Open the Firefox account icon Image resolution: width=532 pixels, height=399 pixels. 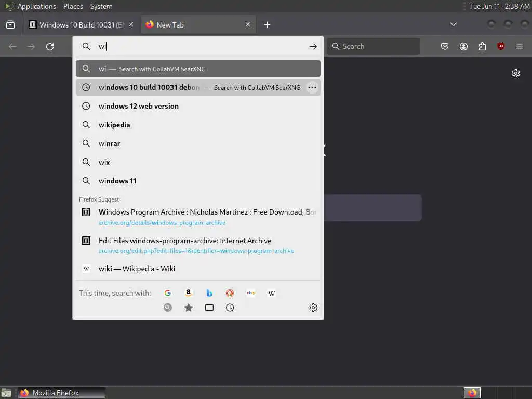[463, 46]
